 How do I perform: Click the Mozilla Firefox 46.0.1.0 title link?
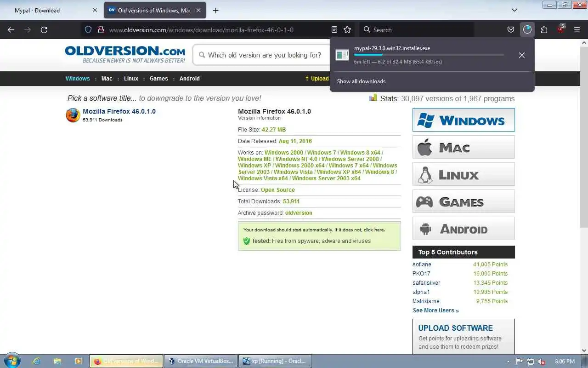click(119, 111)
